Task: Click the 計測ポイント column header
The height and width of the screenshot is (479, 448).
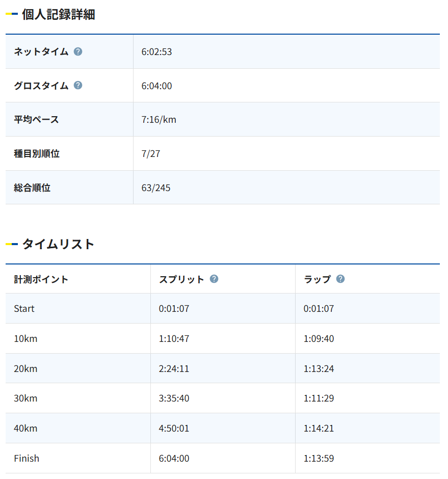Action: click(x=41, y=279)
